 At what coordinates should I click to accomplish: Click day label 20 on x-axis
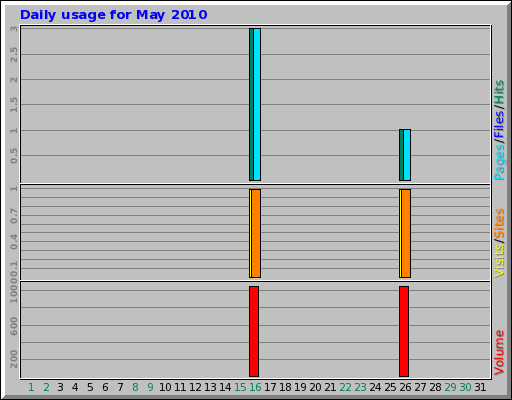315,387
